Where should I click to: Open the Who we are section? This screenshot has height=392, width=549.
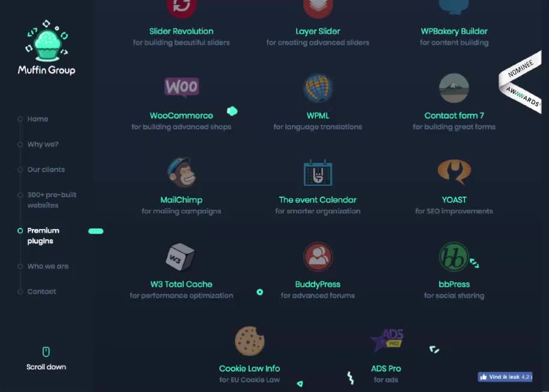[x=48, y=266]
